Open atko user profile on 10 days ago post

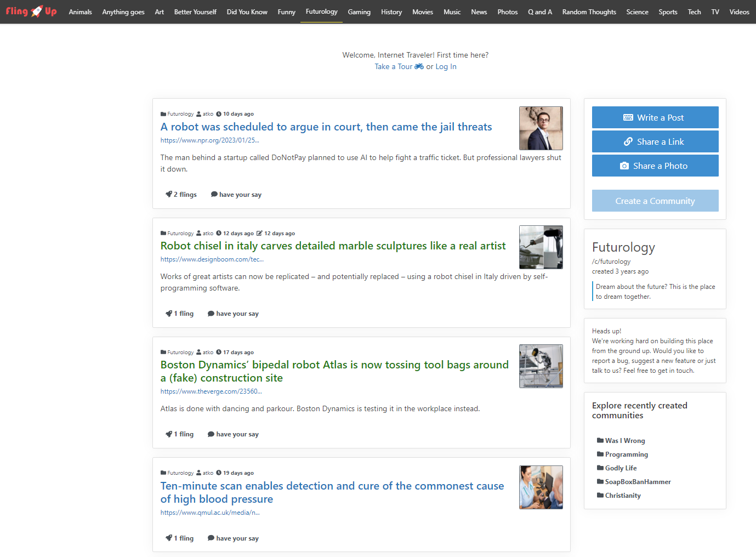click(205, 114)
